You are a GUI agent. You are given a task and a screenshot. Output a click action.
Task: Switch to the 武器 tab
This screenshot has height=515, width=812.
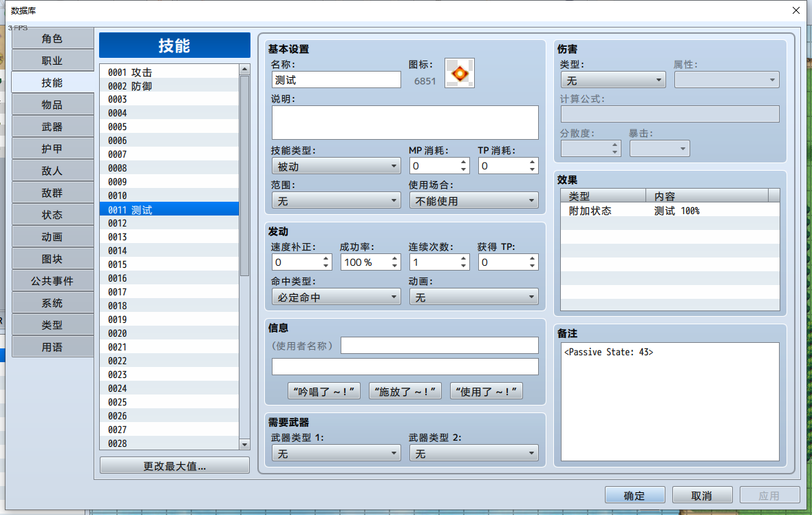pyautogui.click(x=52, y=127)
